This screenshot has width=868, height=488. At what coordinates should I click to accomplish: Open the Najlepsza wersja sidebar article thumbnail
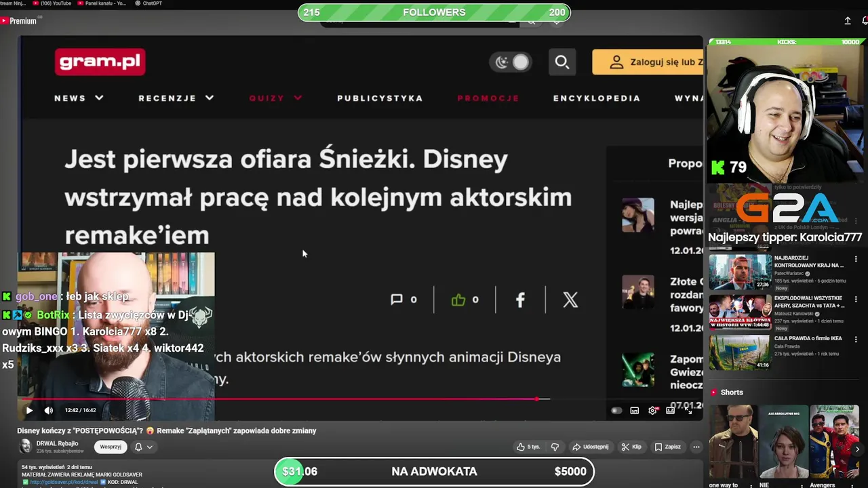point(638,215)
